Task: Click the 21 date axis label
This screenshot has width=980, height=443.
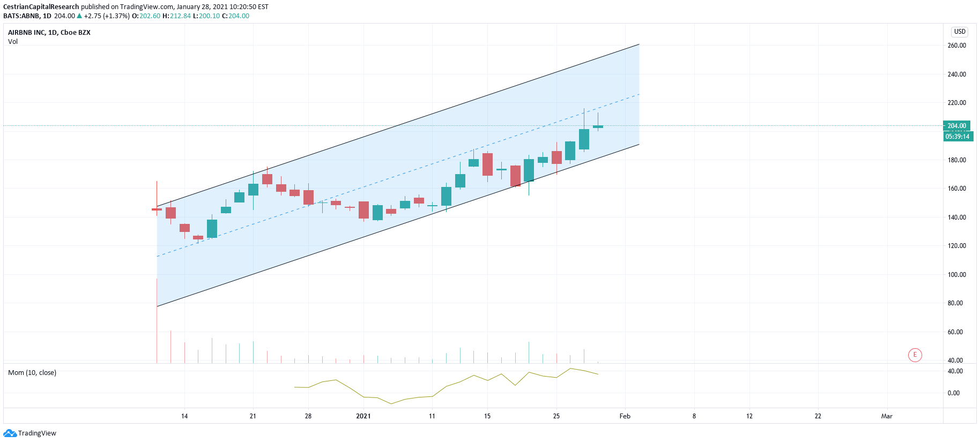Action: (x=253, y=416)
